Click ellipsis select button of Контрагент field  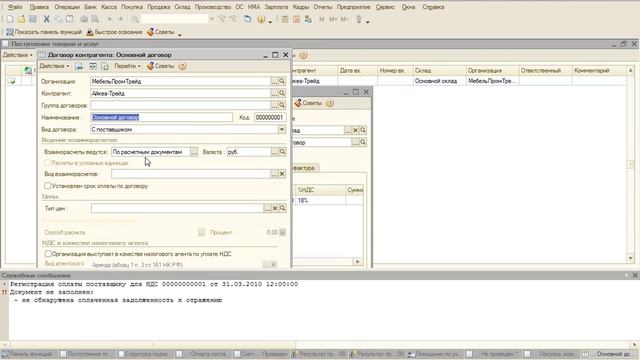[275, 93]
